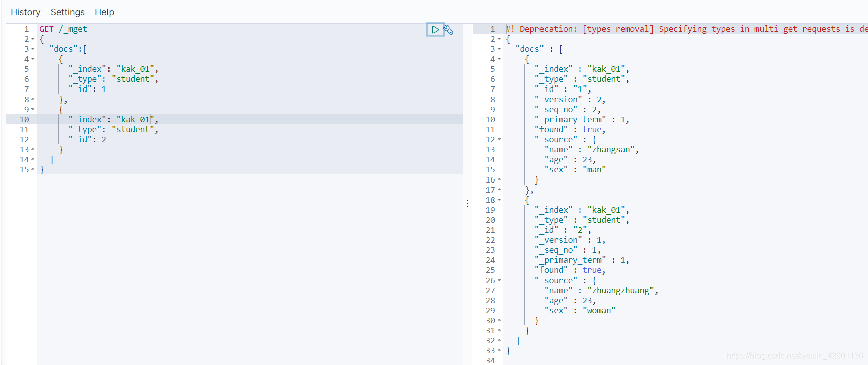Click "_index": "kak_01" on request line 5

pyautogui.click(x=114, y=69)
